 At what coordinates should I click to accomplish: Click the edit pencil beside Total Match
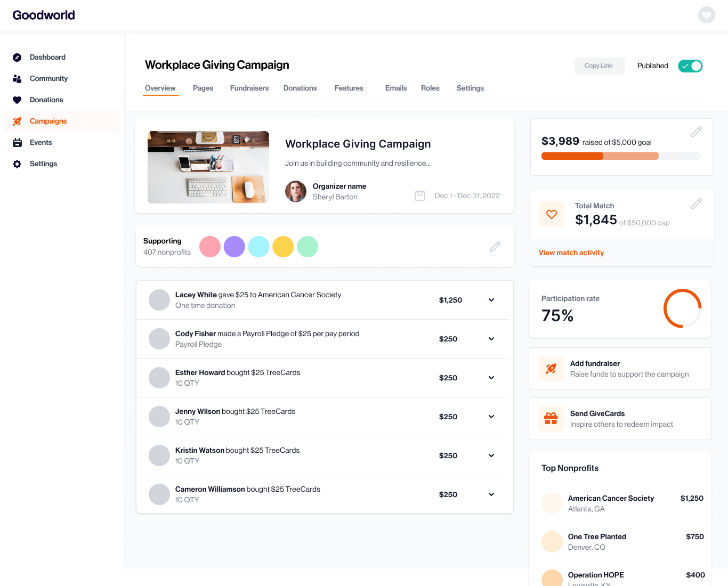click(x=696, y=204)
